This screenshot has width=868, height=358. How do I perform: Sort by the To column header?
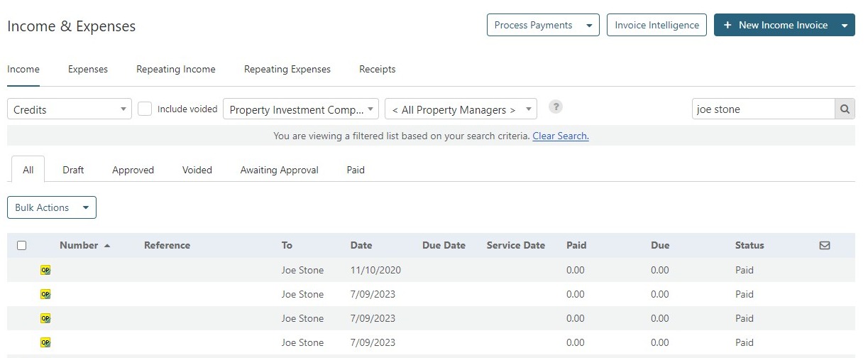[x=287, y=245]
